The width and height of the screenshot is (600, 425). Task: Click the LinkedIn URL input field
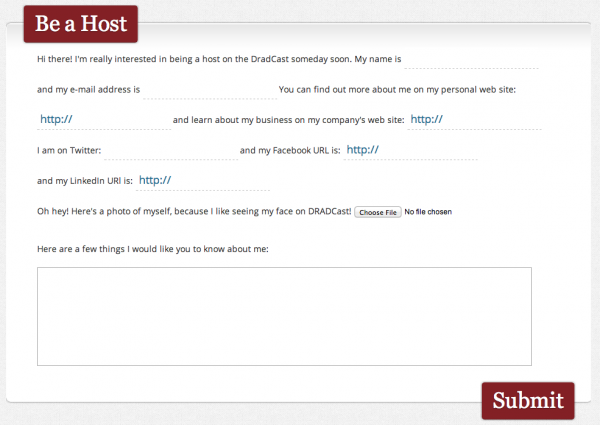(203, 181)
